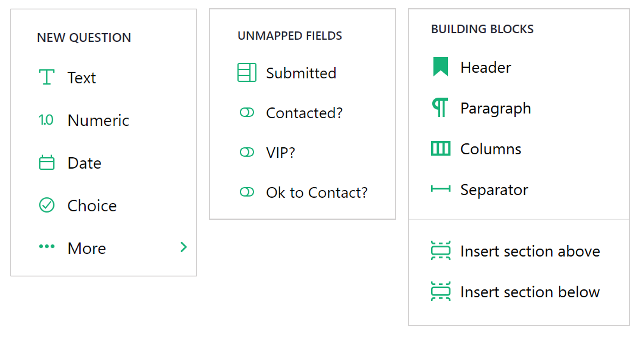Toggle the Contacted? field switch
The image size is (644, 338).
(x=247, y=113)
